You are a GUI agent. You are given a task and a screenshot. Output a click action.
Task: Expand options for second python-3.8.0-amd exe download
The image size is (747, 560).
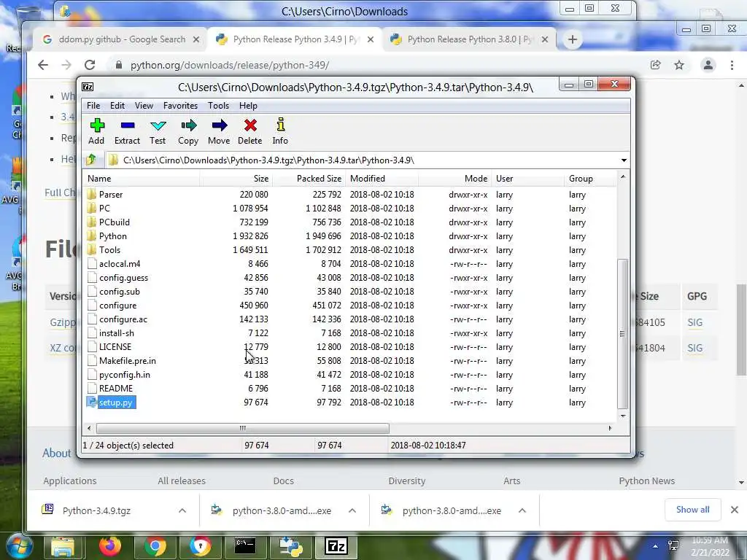(522, 510)
